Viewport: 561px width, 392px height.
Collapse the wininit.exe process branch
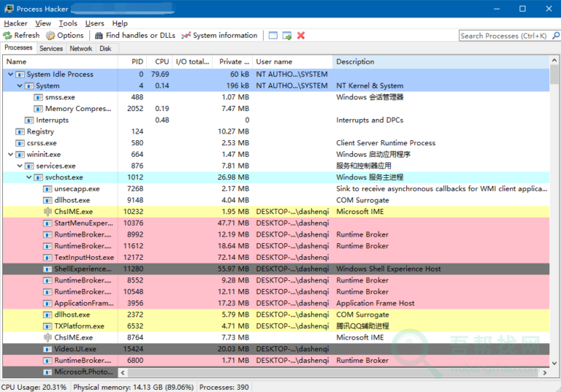pos(10,155)
